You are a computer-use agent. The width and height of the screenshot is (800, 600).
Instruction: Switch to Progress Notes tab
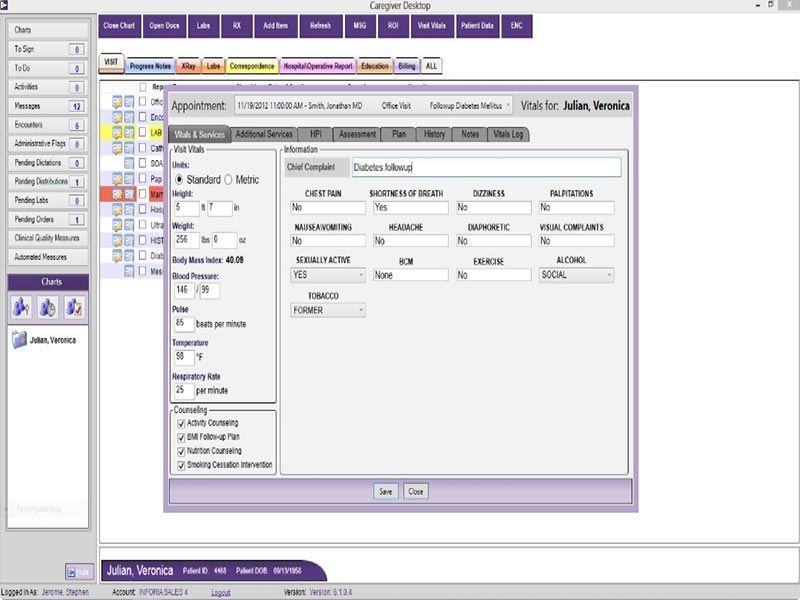[x=150, y=66]
